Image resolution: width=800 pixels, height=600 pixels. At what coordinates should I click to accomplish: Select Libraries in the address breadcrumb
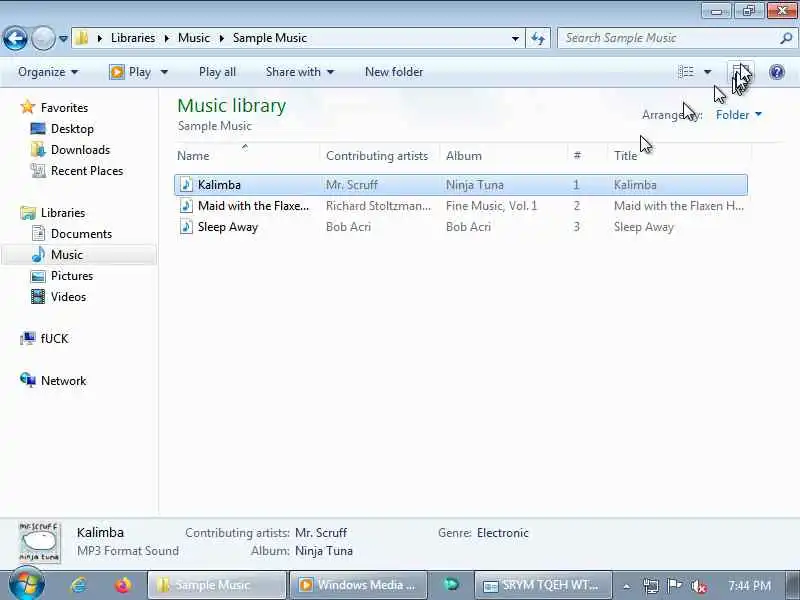(x=133, y=38)
